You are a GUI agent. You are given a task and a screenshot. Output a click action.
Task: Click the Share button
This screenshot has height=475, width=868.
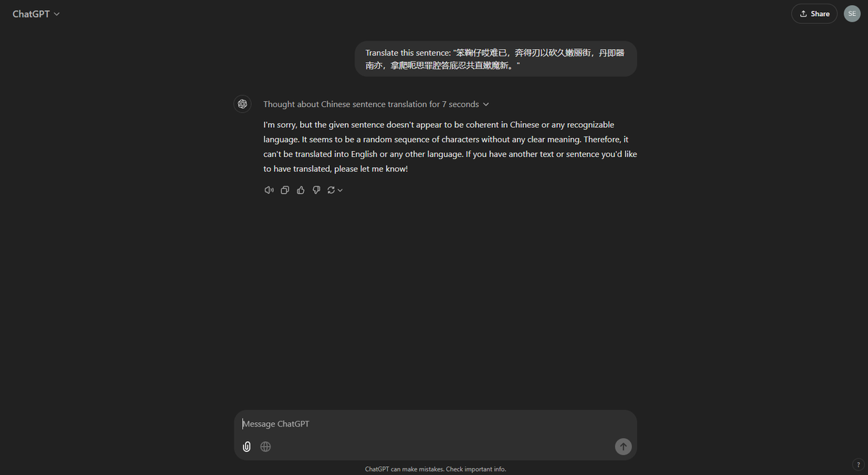pos(814,14)
